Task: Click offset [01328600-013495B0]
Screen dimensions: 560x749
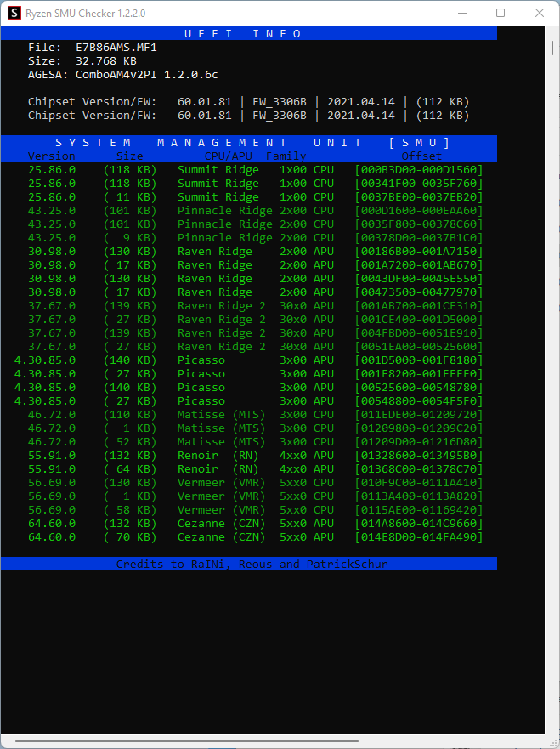Action: pyautogui.click(x=419, y=456)
